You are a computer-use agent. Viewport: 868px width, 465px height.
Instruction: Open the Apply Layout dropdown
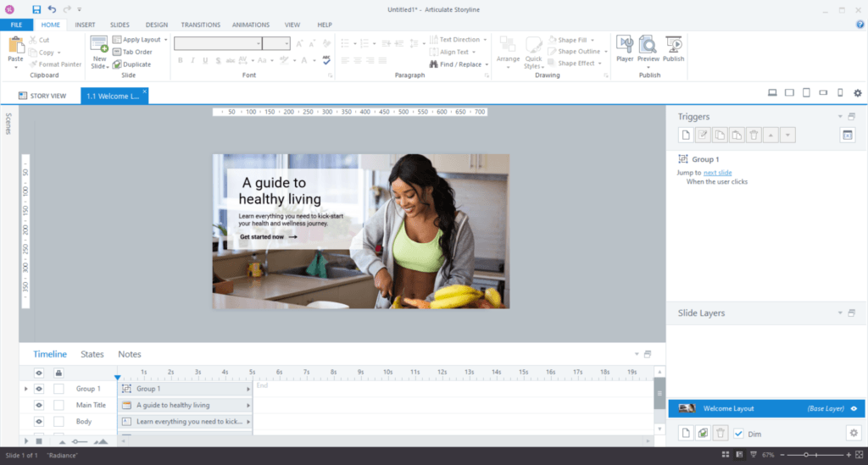pos(166,40)
